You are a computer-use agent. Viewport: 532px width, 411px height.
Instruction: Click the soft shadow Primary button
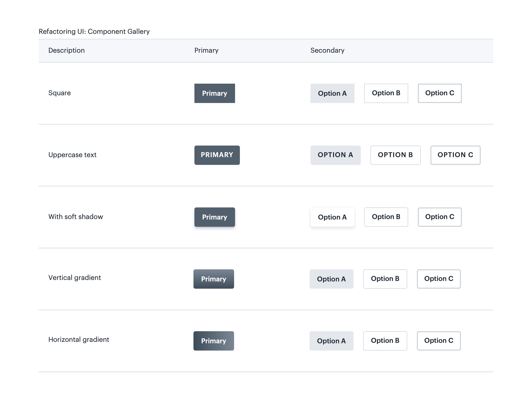pos(214,217)
